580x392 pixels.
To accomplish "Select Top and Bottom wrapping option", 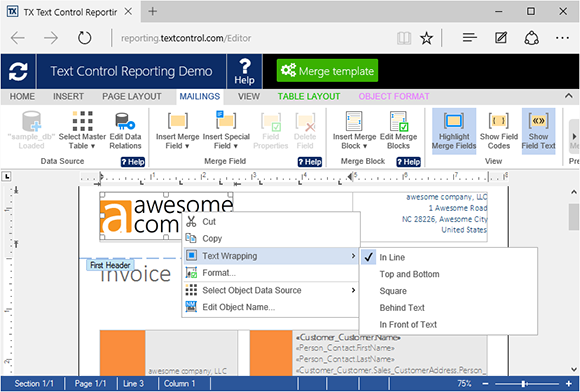I will point(448,274).
